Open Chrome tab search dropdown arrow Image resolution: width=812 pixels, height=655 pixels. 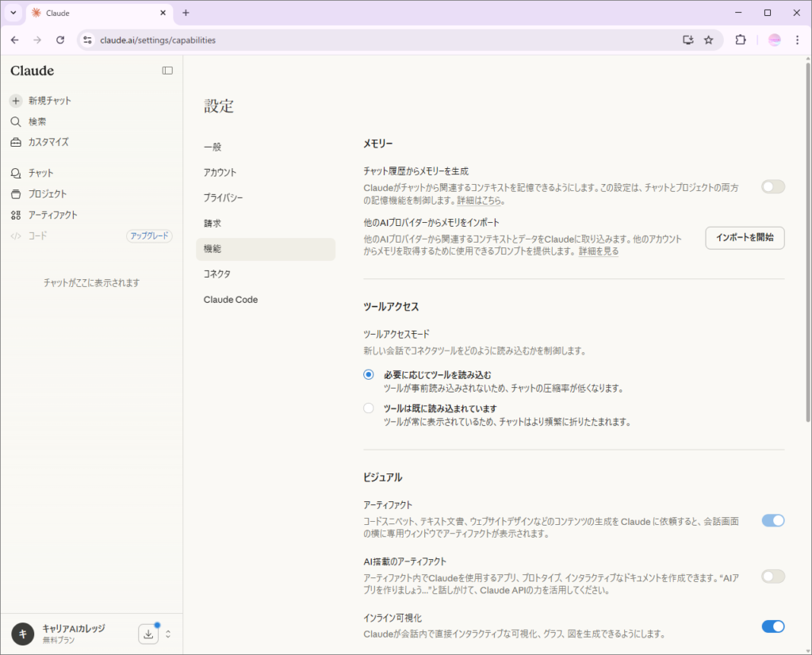13,13
